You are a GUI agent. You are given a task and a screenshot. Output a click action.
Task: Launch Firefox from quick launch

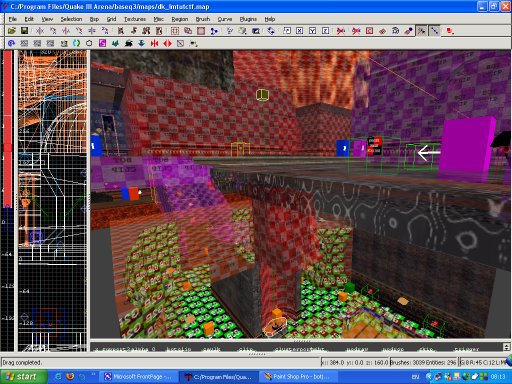tap(70, 377)
